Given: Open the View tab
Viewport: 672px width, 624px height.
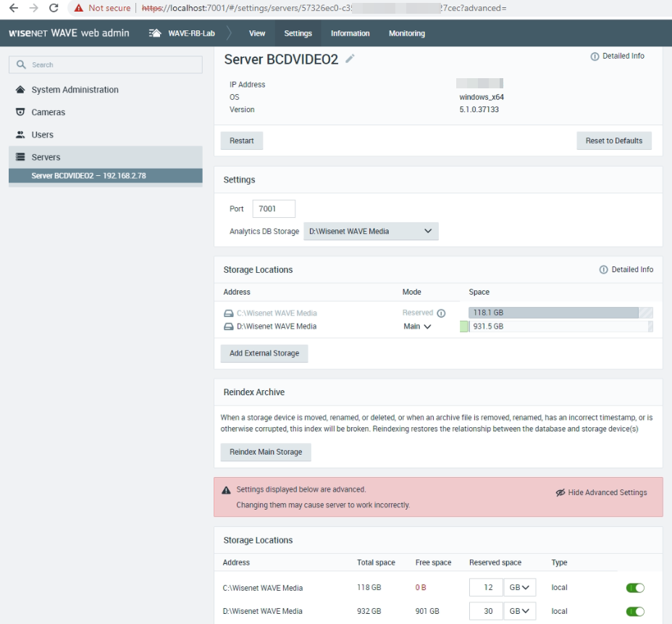Looking at the screenshot, I should tap(257, 33).
